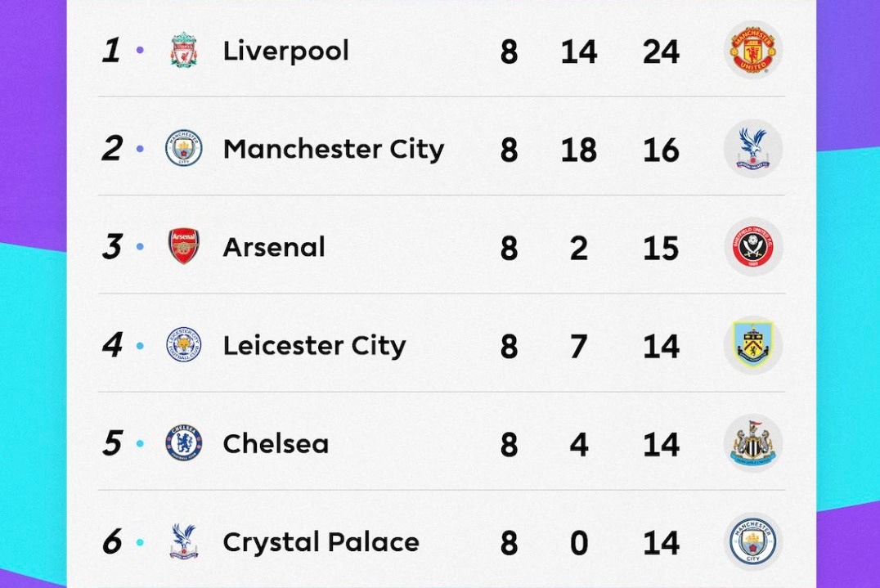Screen dimensions: 880x588
Task: Click the Sheffield United opponent badge
Action: pos(752,246)
